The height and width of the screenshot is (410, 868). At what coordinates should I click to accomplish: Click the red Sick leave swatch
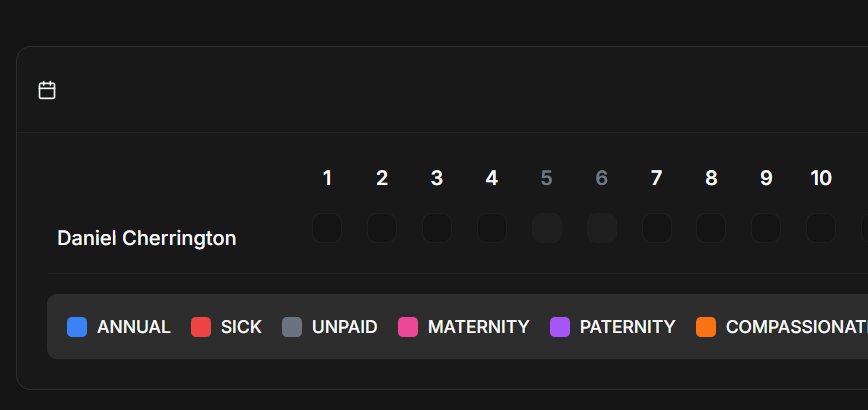point(201,327)
